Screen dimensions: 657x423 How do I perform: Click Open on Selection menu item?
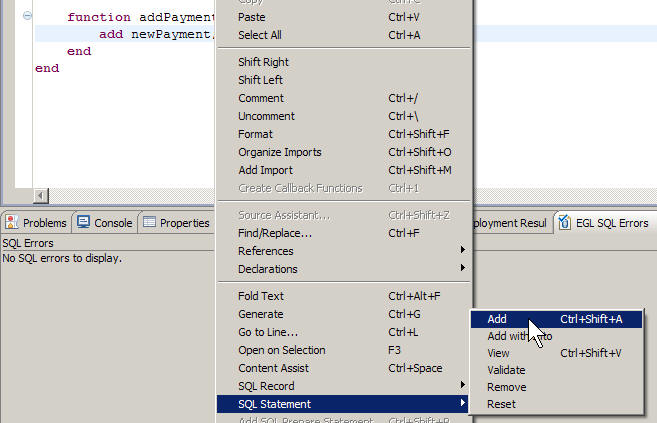coord(344,350)
